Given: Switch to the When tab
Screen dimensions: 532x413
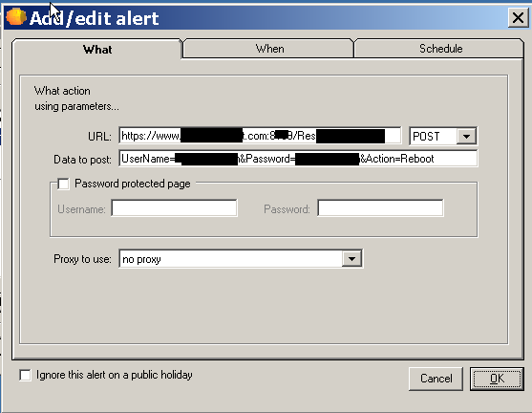Looking at the screenshot, I should click(269, 49).
